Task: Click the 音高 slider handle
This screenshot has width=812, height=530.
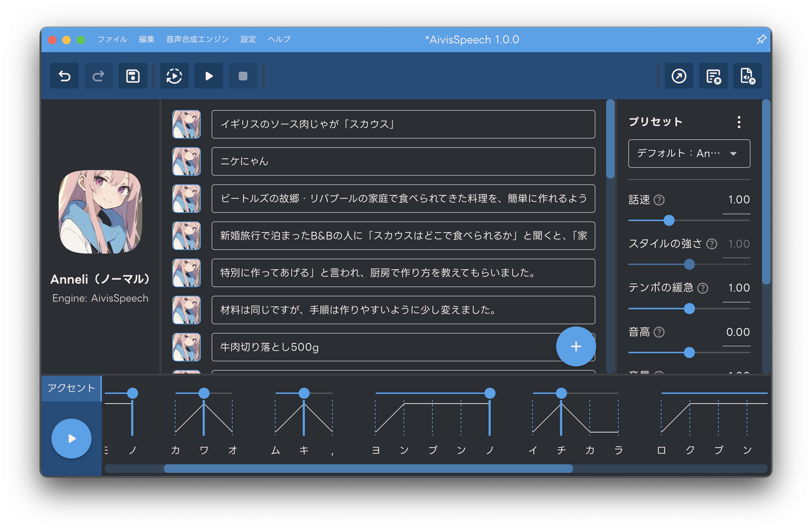Action: (689, 353)
